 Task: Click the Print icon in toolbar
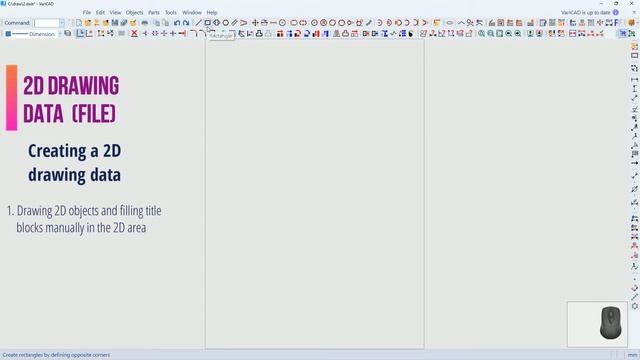(x=144, y=23)
